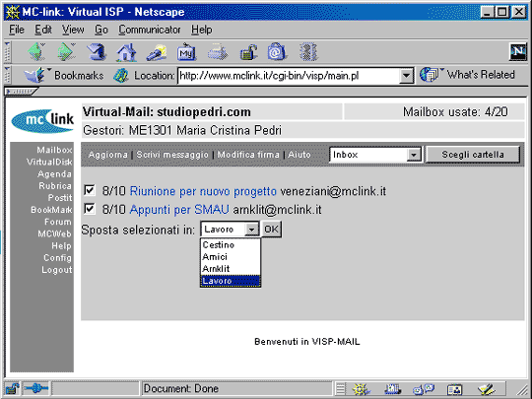Open Navigator from component bar
532x399 pixels.
[x=361, y=389]
